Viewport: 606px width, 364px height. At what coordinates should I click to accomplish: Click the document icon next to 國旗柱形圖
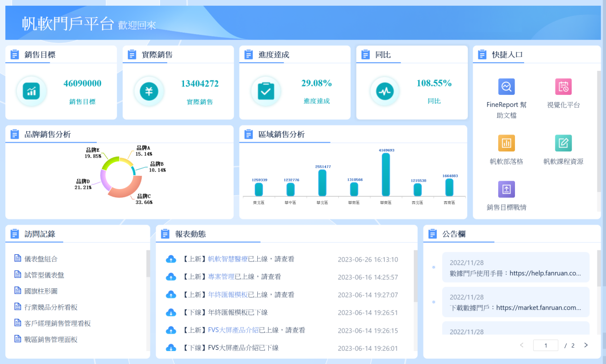click(18, 291)
